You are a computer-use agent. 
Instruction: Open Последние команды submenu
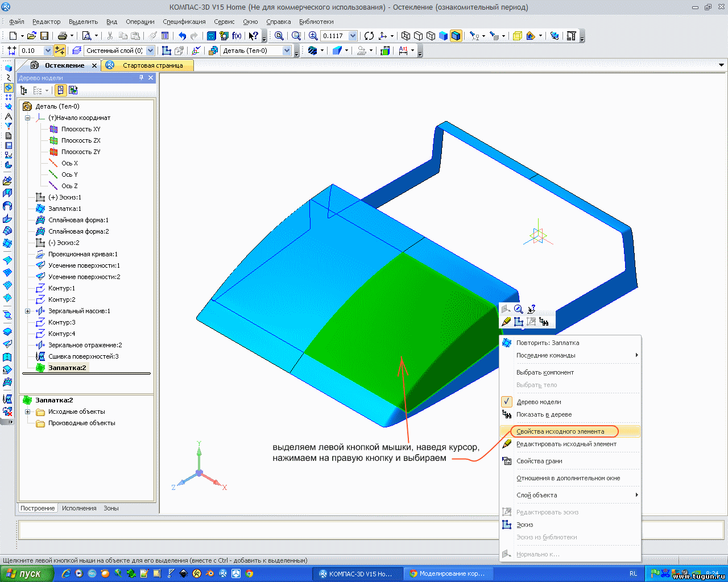click(x=570, y=355)
